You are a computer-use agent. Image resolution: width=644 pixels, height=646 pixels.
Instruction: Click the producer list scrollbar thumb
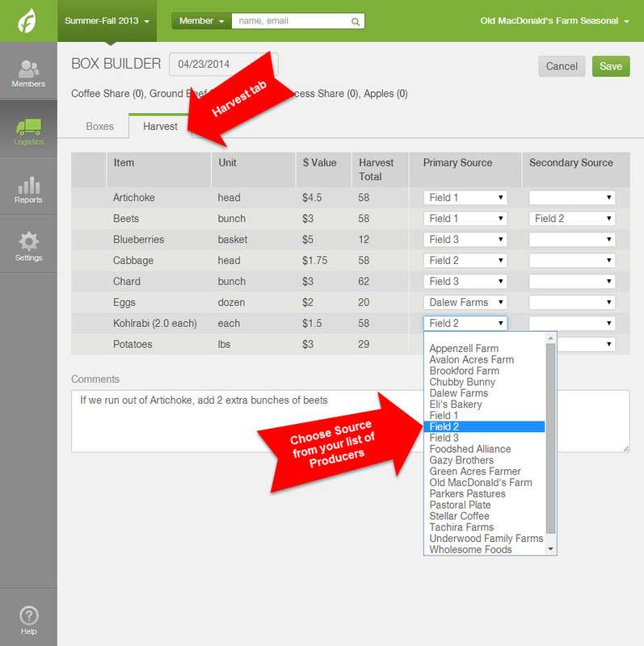click(550, 438)
